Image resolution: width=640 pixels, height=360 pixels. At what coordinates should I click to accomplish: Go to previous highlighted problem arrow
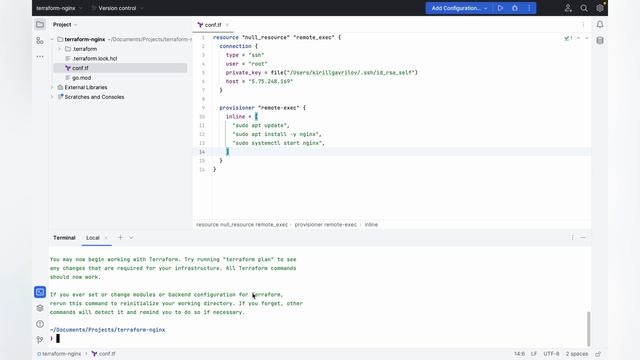(578, 38)
